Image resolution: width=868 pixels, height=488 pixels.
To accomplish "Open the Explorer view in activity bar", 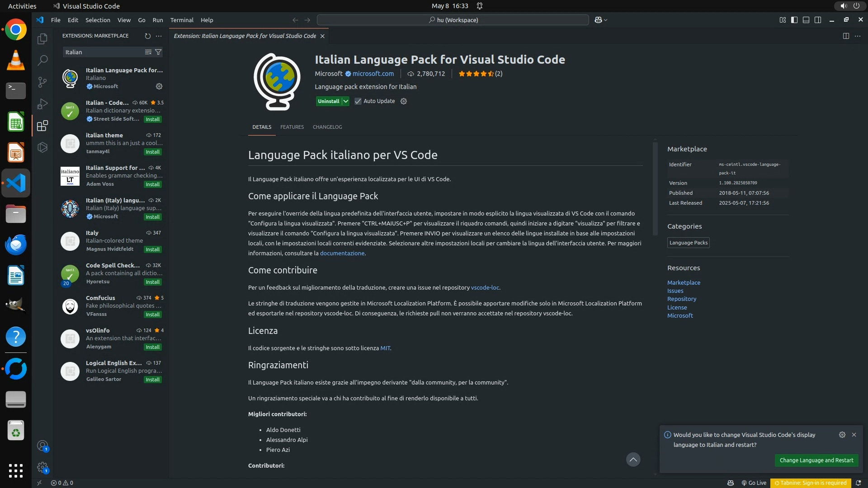I will (x=42, y=39).
